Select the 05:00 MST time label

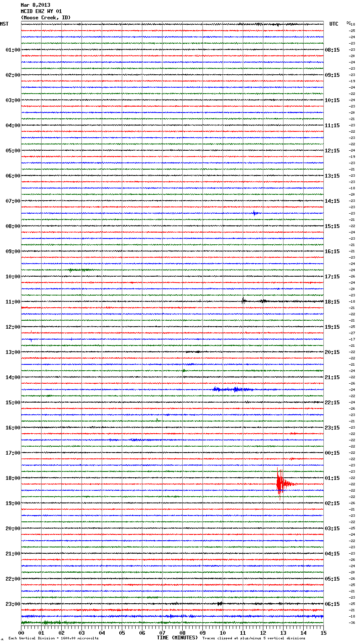pos(13,151)
